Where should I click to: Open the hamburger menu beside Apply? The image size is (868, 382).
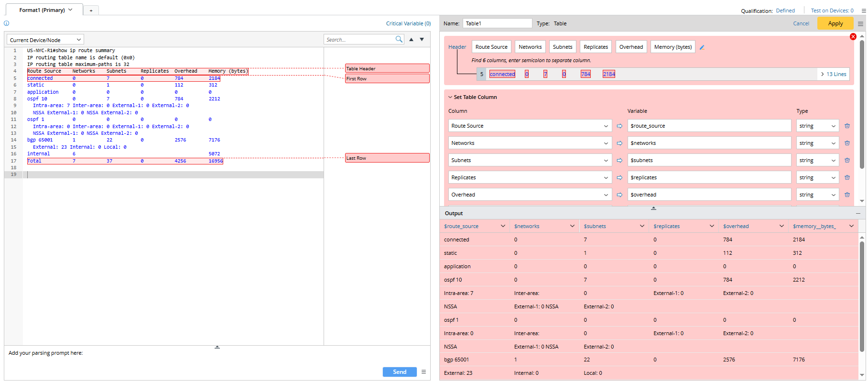861,23
